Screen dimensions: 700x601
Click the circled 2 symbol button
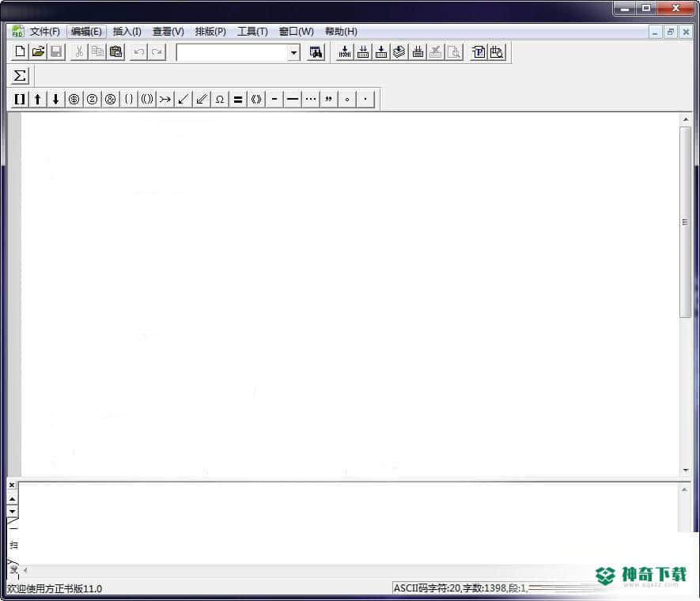tap(93, 99)
